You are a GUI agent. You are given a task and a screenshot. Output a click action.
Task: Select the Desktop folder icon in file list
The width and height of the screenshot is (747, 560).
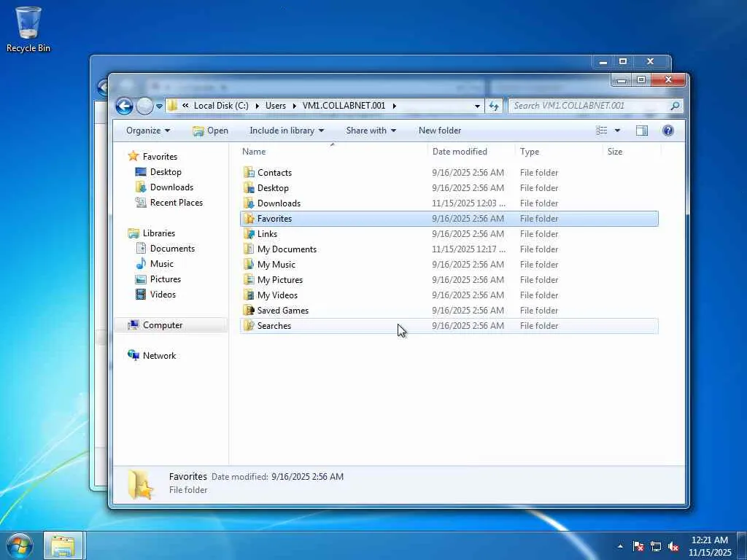click(249, 187)
